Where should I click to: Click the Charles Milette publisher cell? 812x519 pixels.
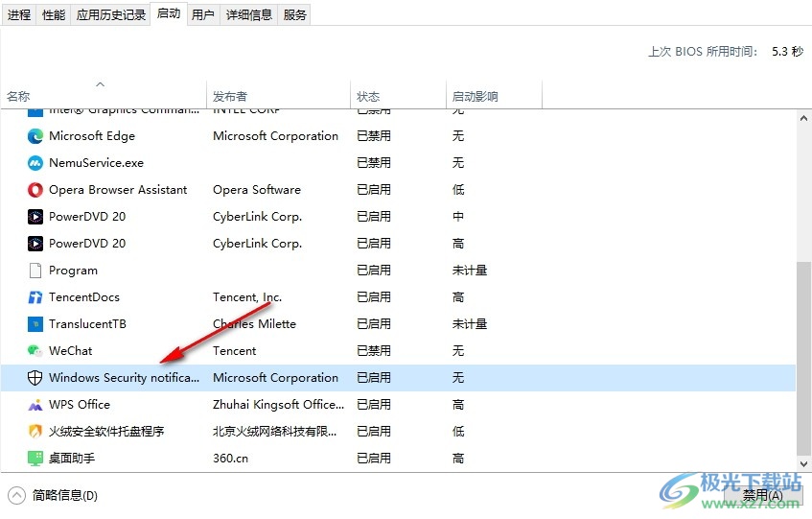click(254, 324)
